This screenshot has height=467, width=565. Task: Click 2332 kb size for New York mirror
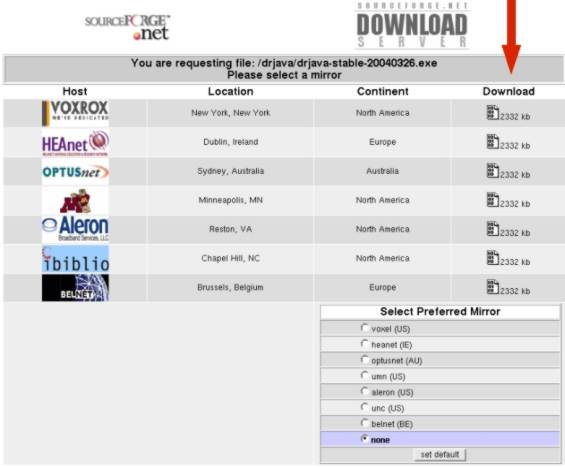coord(515,116)
